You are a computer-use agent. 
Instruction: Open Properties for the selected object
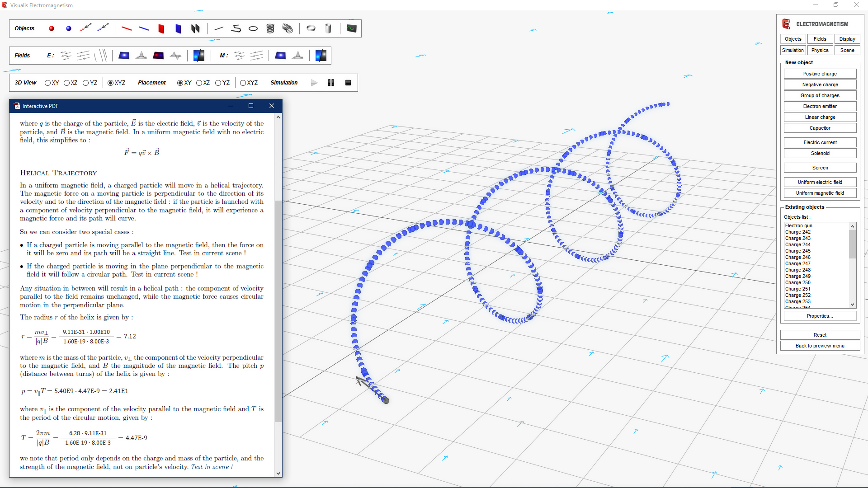(x=819, y=316)
